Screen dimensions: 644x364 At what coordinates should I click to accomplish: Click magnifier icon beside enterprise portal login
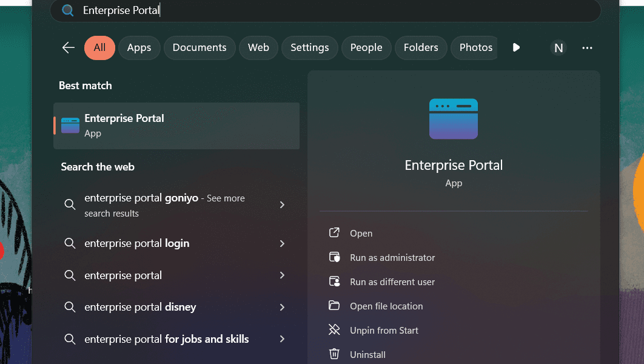point(70,243)
